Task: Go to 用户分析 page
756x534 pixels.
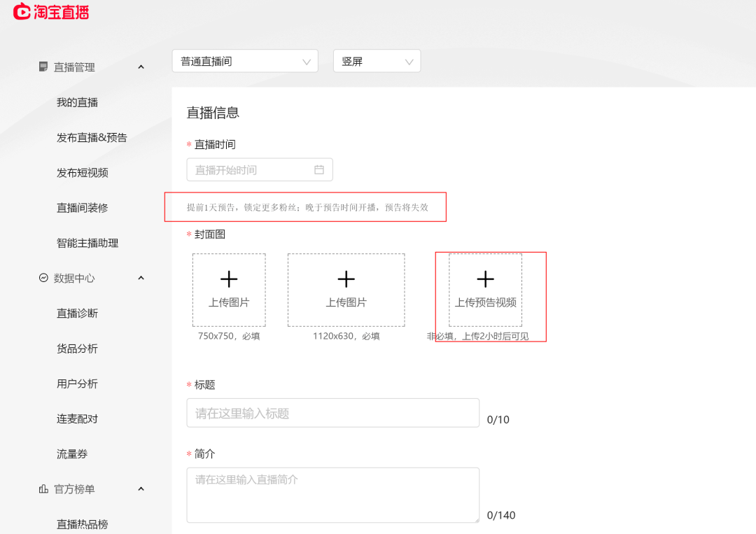Action: click(77, 384)
